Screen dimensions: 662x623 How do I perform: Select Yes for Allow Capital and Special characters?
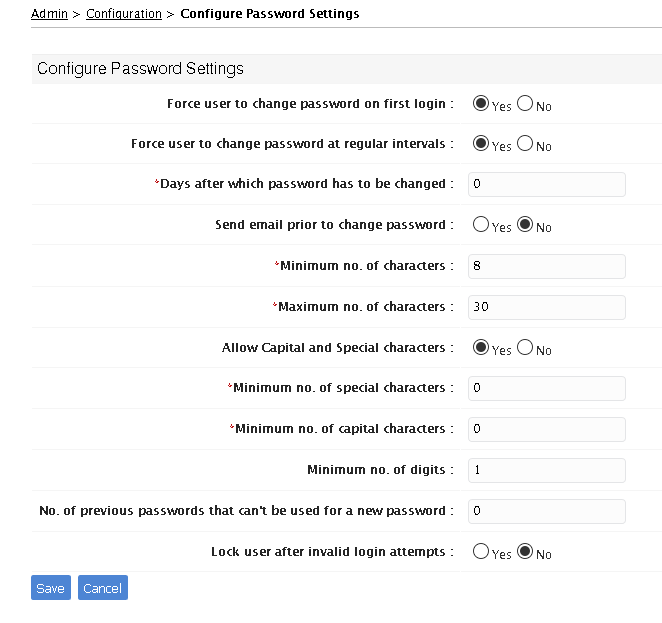click(x=481, y=348)
